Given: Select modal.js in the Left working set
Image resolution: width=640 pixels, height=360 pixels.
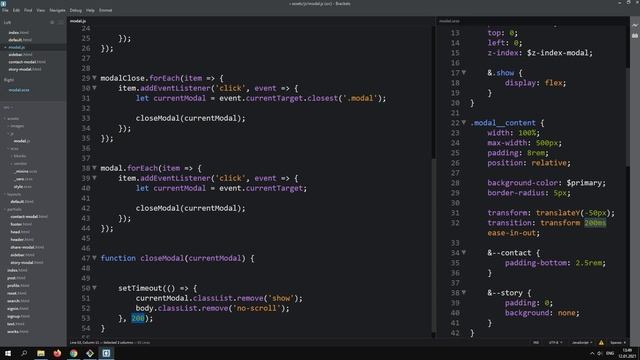Looking at the screenshot, I should [x=17, y=47].
